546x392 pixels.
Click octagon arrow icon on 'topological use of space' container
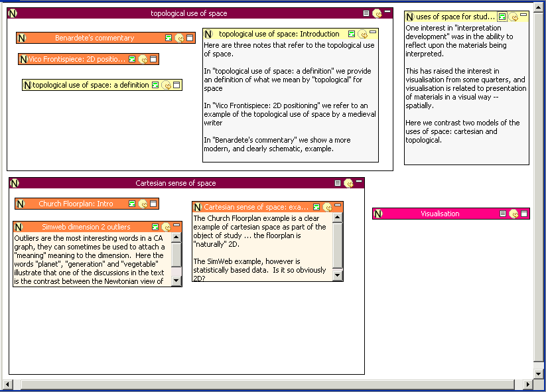point(377,13)
